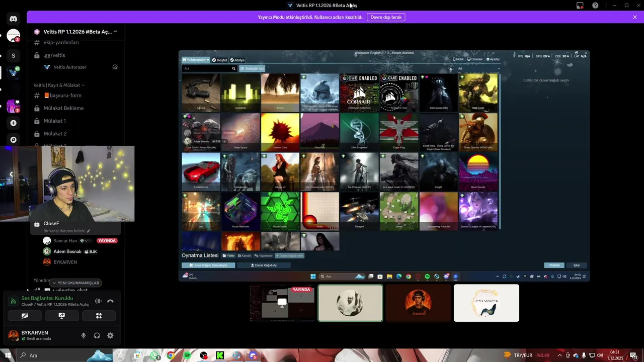Open Spotify from the Windows taskbar

click(187, 355)
